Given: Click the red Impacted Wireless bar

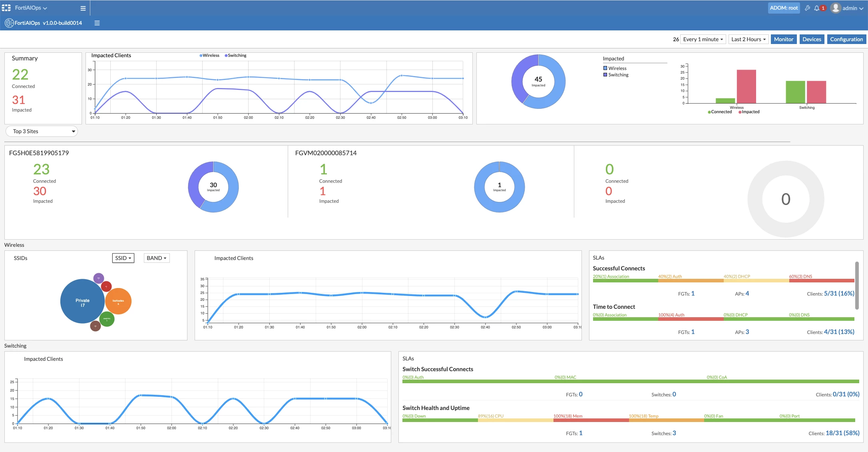Looking at the screenshot, I should click(747, 86).
